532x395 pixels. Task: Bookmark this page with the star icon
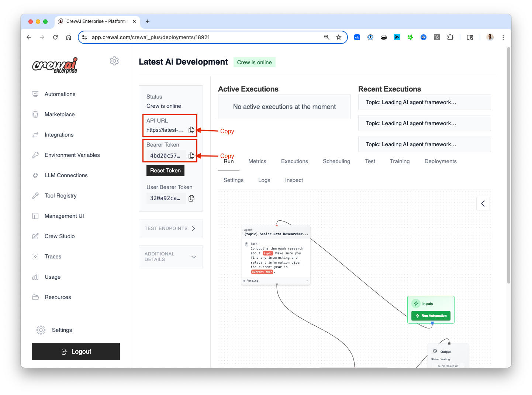[339, 37]
